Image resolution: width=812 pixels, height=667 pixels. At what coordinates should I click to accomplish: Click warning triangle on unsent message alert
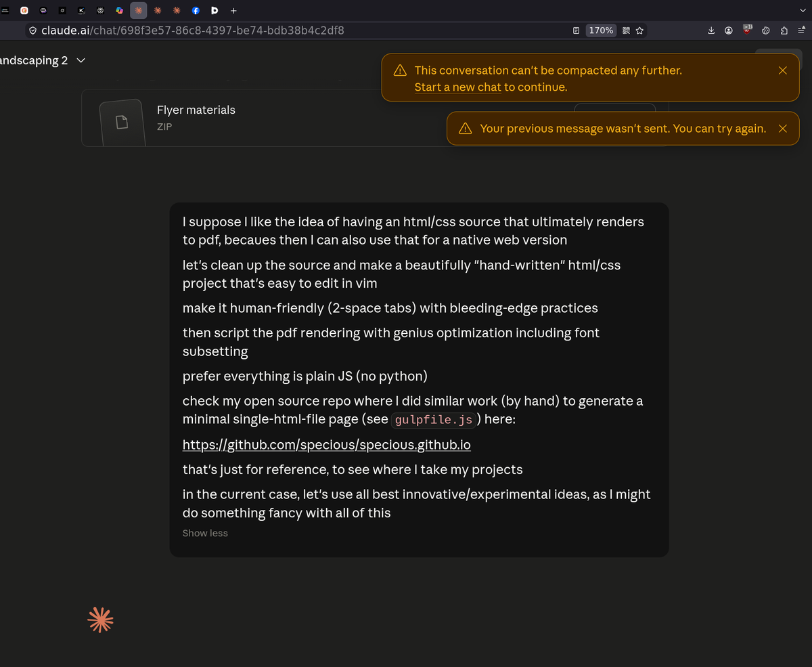click(466, 129)
